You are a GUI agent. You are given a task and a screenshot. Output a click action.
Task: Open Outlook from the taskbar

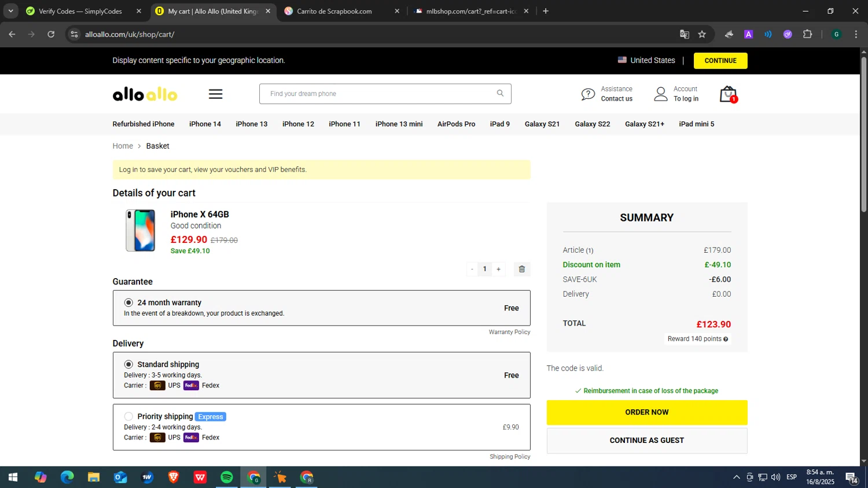[120, 477]
